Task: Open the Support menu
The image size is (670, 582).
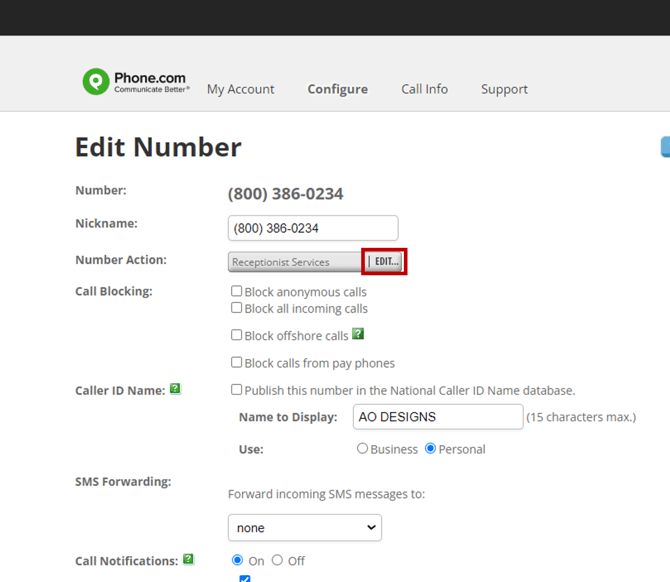Action: tap(504, 89)
